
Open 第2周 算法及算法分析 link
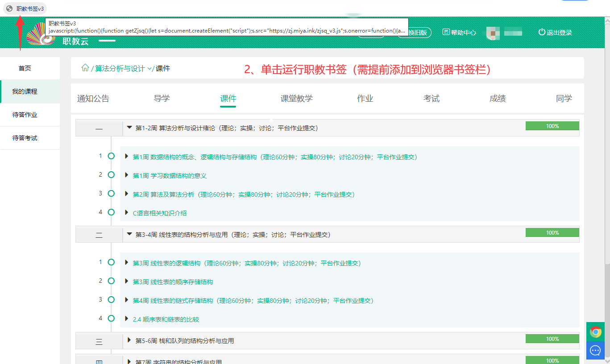244,194
